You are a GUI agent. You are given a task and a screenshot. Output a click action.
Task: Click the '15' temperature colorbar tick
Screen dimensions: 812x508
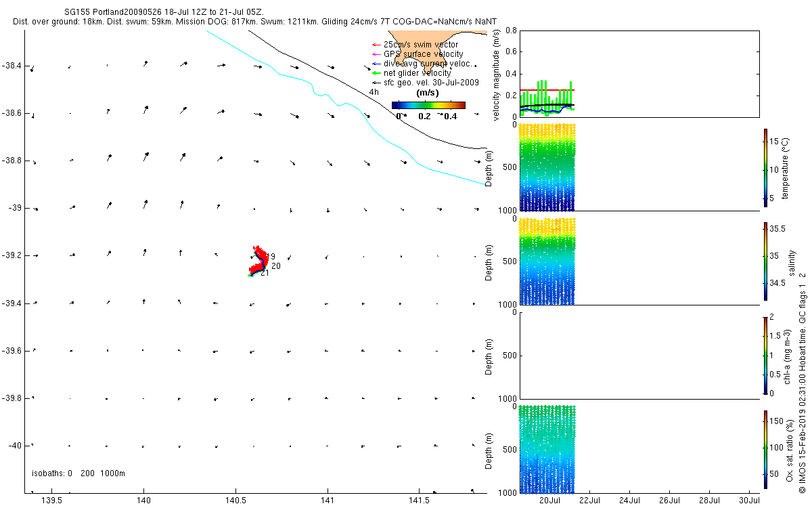tap(775, 143)
